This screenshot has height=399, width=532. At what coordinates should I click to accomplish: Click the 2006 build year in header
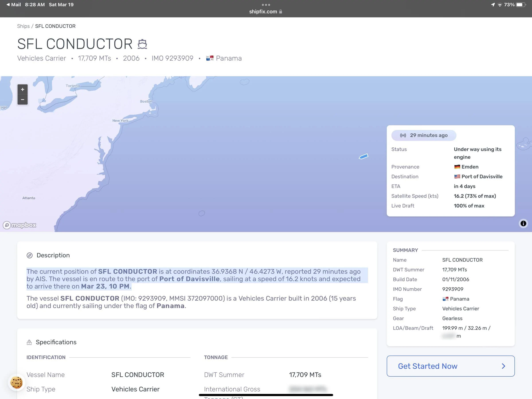point(131,58)
